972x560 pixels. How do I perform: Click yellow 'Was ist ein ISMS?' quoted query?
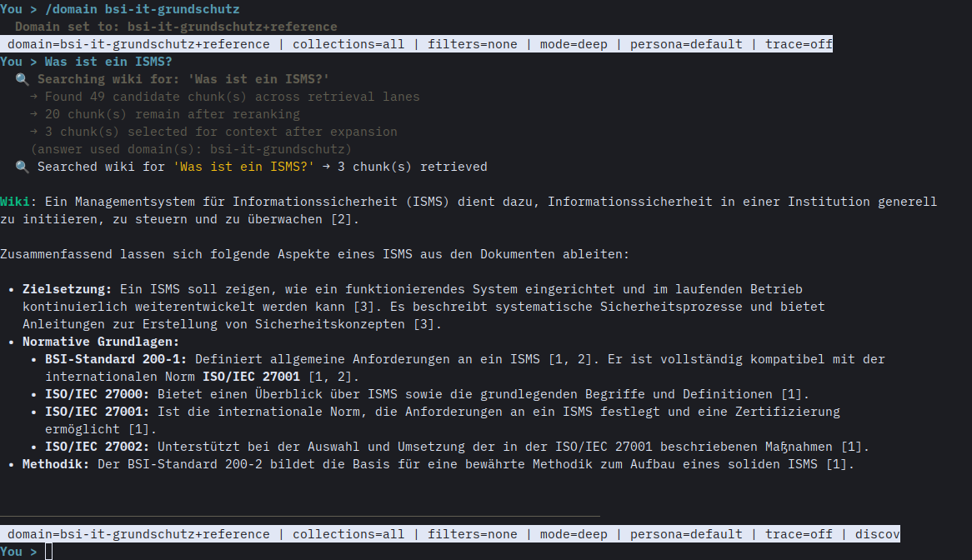(243, 167)
